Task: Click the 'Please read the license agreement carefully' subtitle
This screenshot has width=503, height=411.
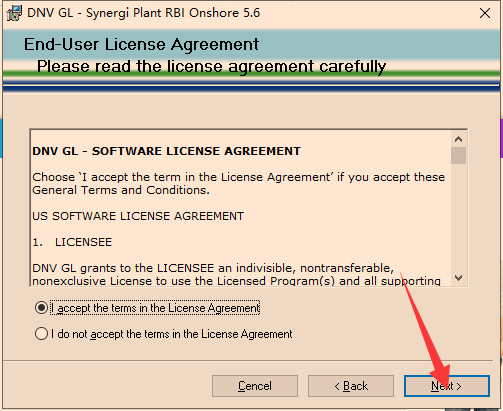Action: (x=211, y=66)
